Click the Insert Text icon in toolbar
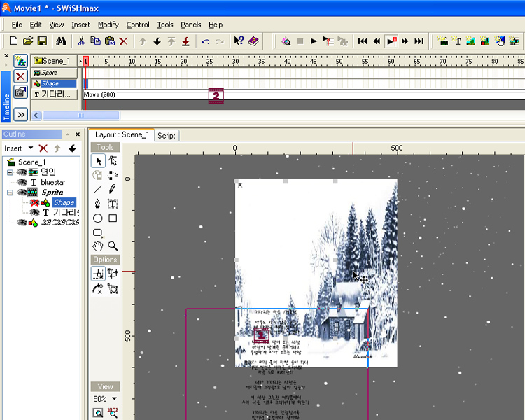The height and width of the screenshot is (420, 525). pyautogui.click(x=456, y=41)
